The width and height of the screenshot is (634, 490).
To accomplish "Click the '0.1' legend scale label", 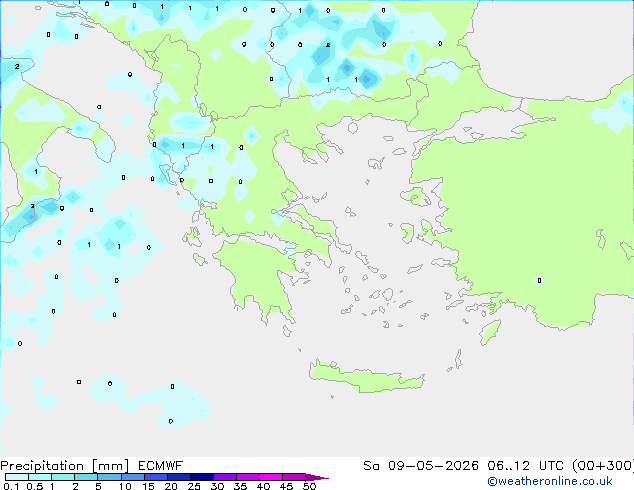I will (x=11, y=486).
